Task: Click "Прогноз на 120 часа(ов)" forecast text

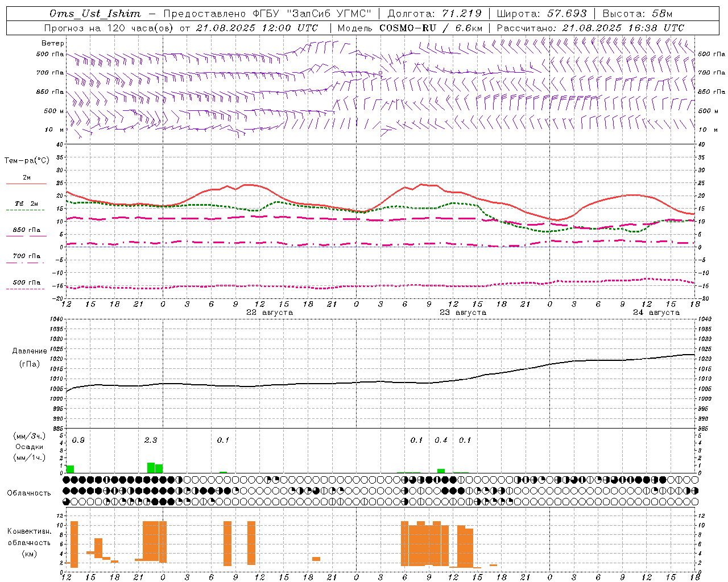Action: (109, 28)
